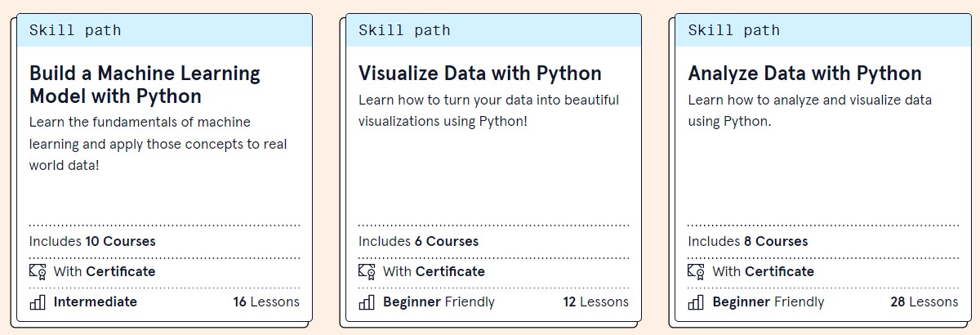Click certificate icon on Machine Learning card

pyautogui.click(x=38, y=271)
